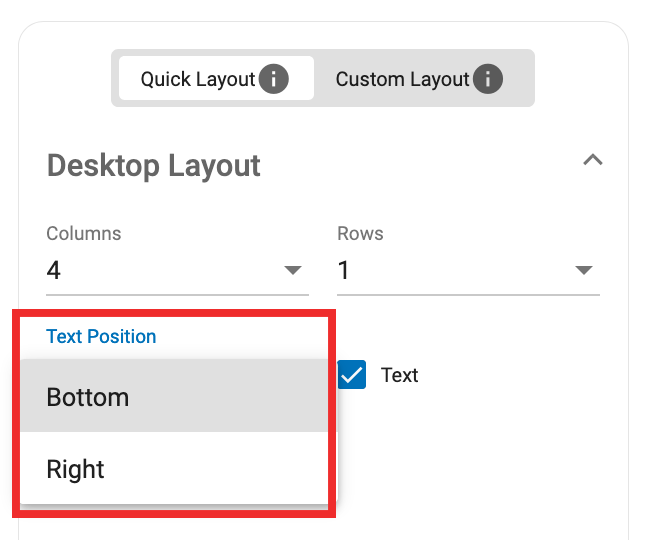Switch to the Custom Layout tab
Viewport: 652px width, 540px height.
pyautogui.click(x=402, y=78)
